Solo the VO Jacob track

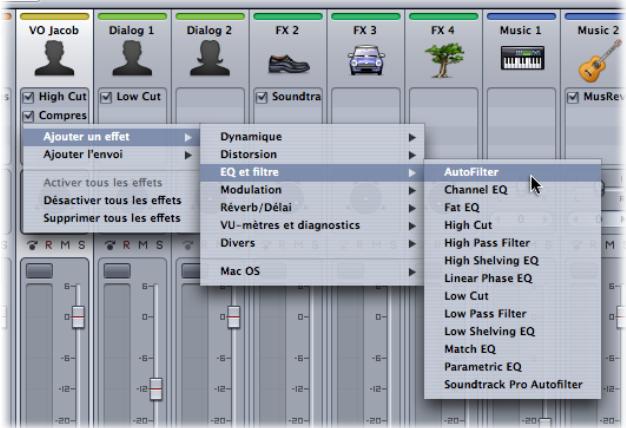[x=81, y=245]
